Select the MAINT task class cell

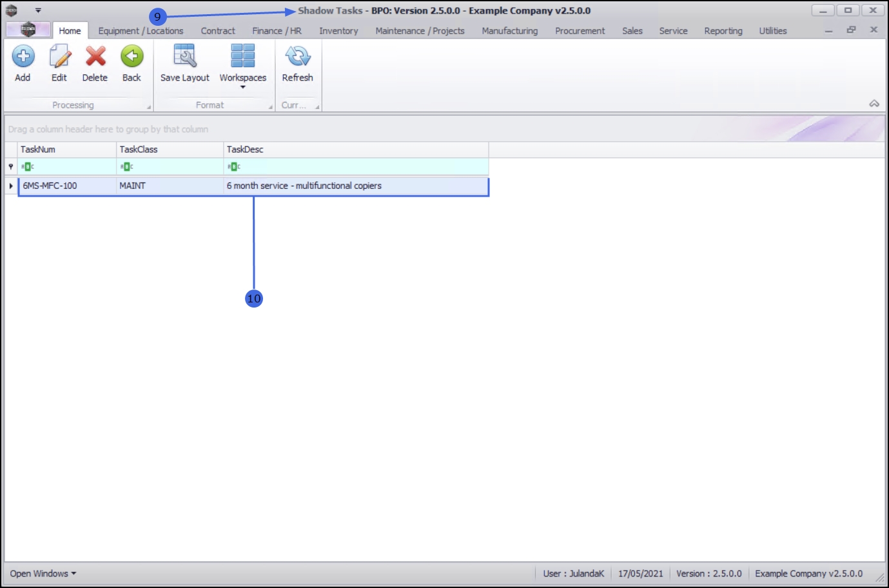click(x=170, y=186)
